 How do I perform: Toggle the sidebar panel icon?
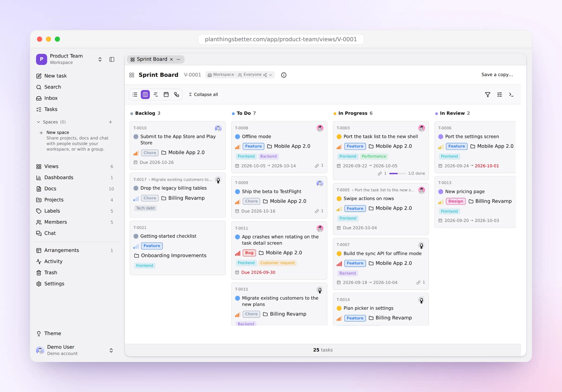pos(112,59)
